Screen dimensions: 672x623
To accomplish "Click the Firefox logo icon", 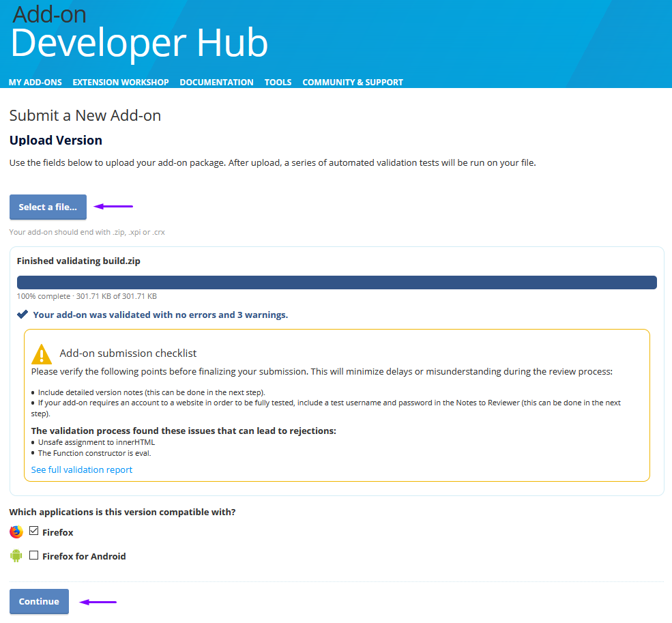I will [16, 532].
